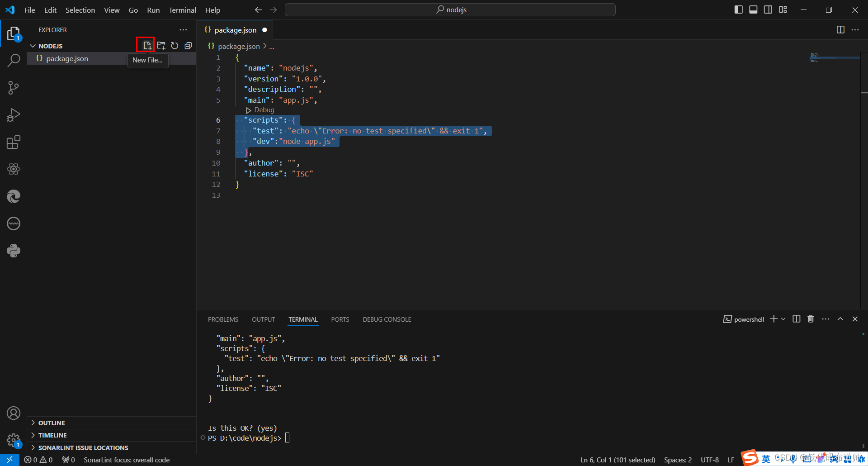This screenshot has width=868, height=466.
Task: Collapse the NODEJS folder section
Action: 46,46
